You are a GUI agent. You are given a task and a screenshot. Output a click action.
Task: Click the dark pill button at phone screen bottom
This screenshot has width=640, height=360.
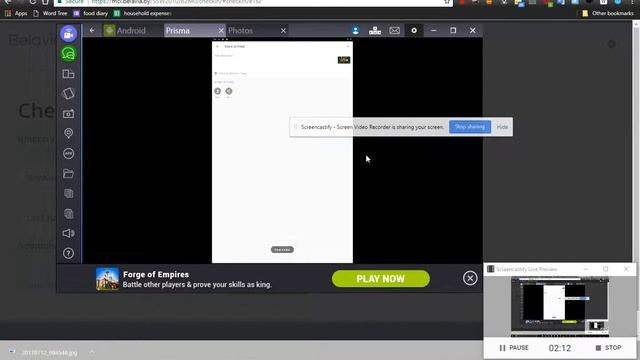coord(282,250)
